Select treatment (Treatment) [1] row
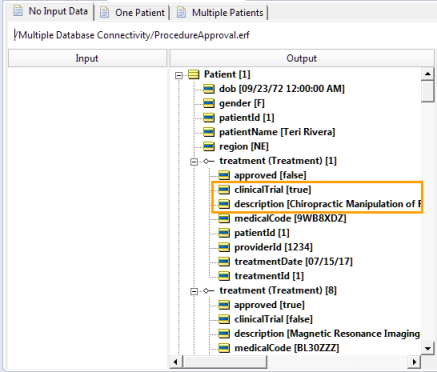437x372 pixels. coord(278,161)
